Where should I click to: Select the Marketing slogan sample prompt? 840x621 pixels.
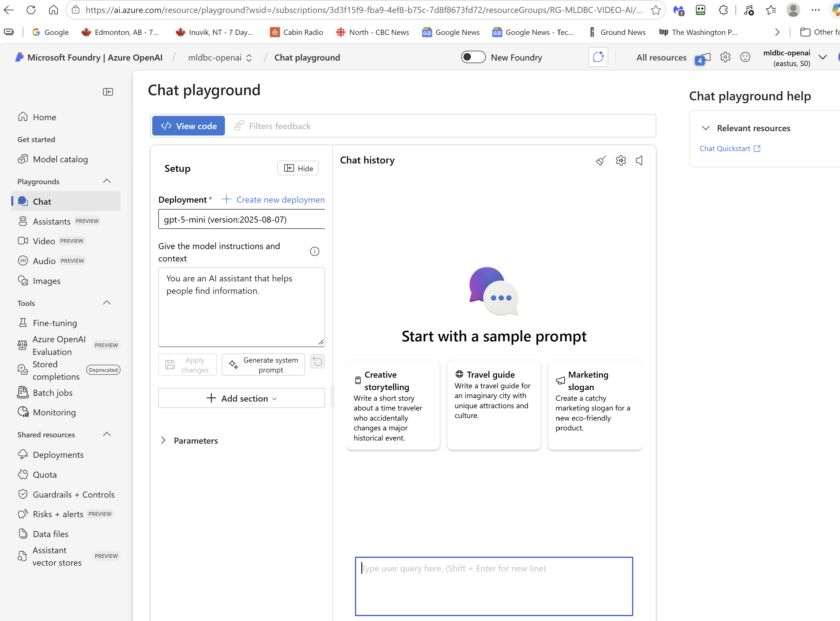pos(595,405)
